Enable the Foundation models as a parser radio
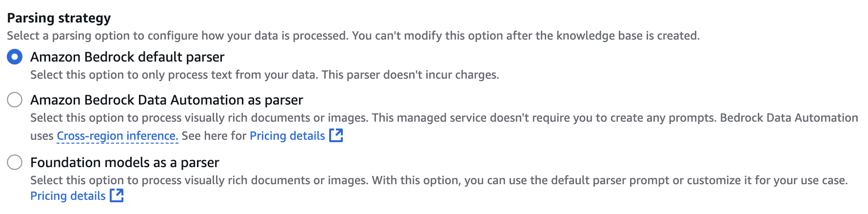This screenshot has width=868, height=214. [x=15, y=163]
